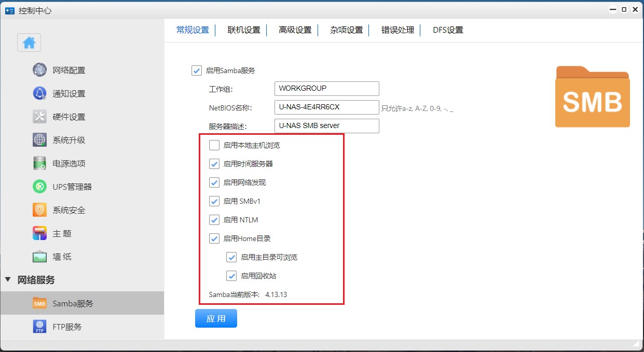Uncheck the 启用回收站 option
The image size is (644, 352).
click(231, 276)
